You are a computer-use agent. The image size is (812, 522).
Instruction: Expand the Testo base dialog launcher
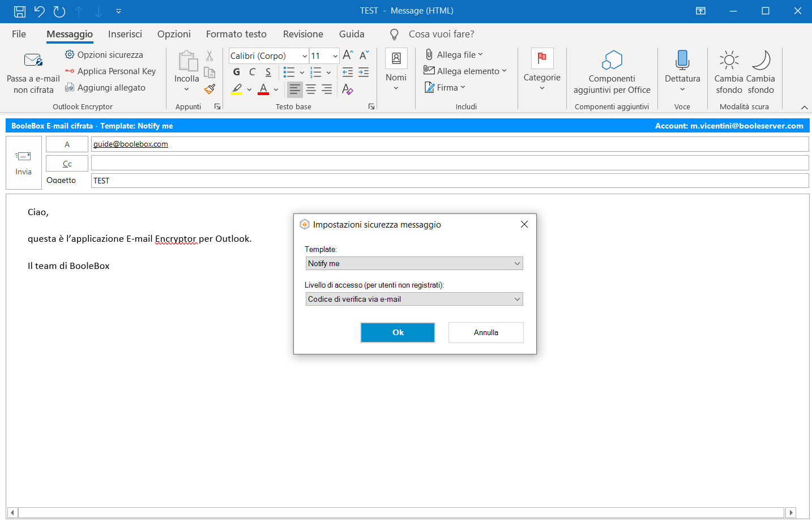coord(371,106)
